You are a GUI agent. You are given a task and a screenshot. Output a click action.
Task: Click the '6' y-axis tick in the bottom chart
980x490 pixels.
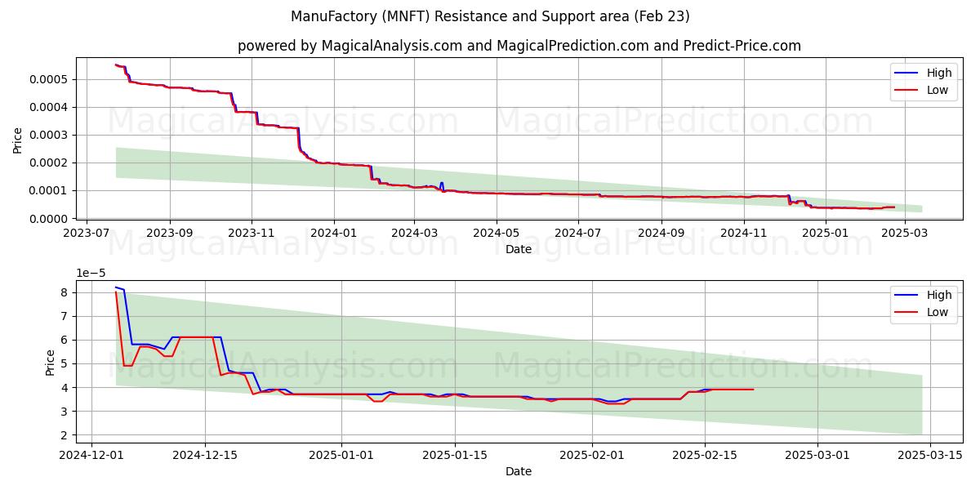click(x=66, y=340)
